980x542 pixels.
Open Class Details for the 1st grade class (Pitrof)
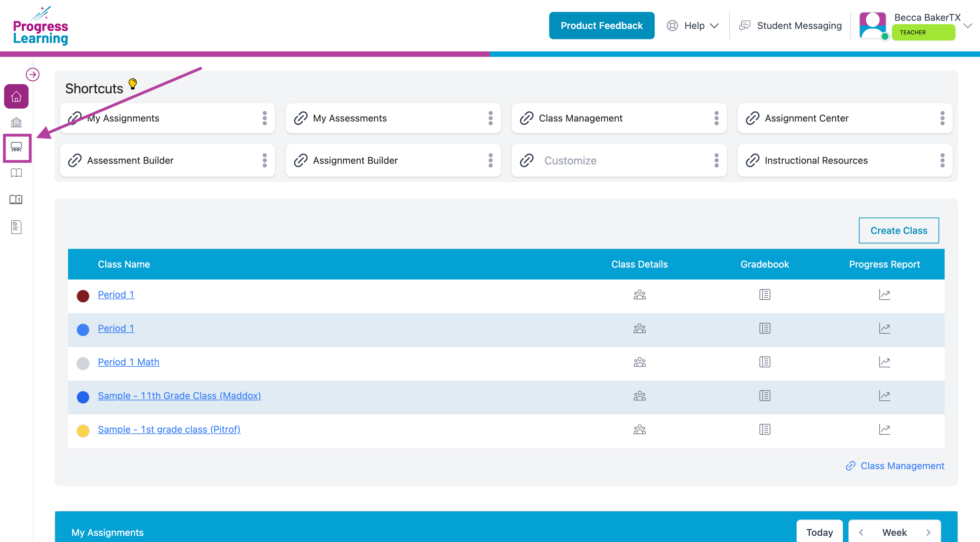pyautogui.click(x=639, y=429)
